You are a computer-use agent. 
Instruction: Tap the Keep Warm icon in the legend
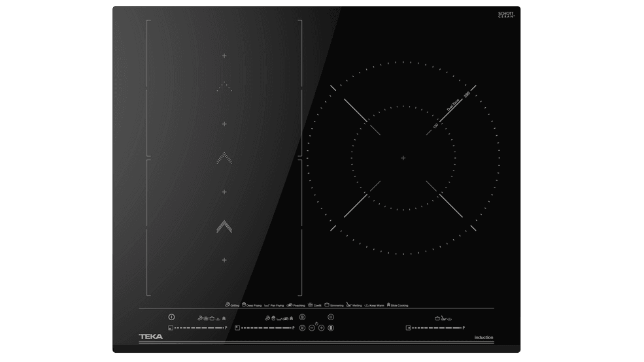[x=367, y=304]
